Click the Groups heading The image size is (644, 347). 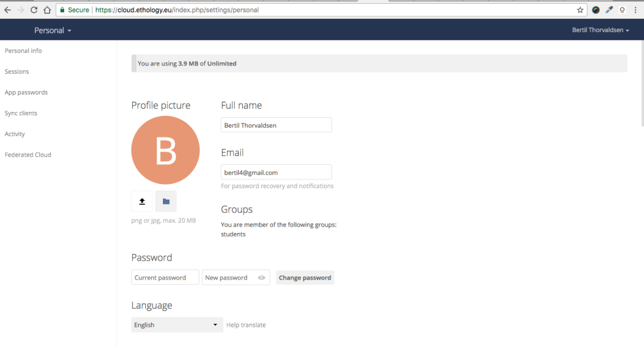(x=236, y=209)
